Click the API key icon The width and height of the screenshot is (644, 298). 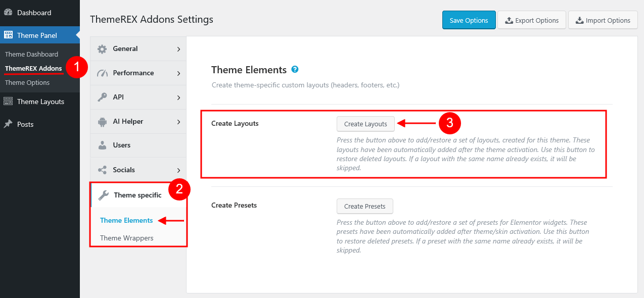click(x=102, y=97)
